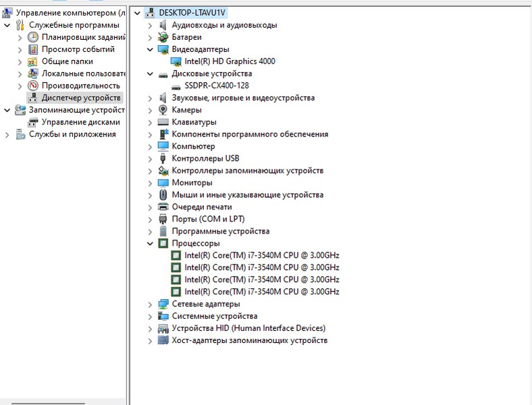532x405 pixels.
Task: Select Управление дисками in left panel
Action: pyautogui.click(x=80, y=122)
